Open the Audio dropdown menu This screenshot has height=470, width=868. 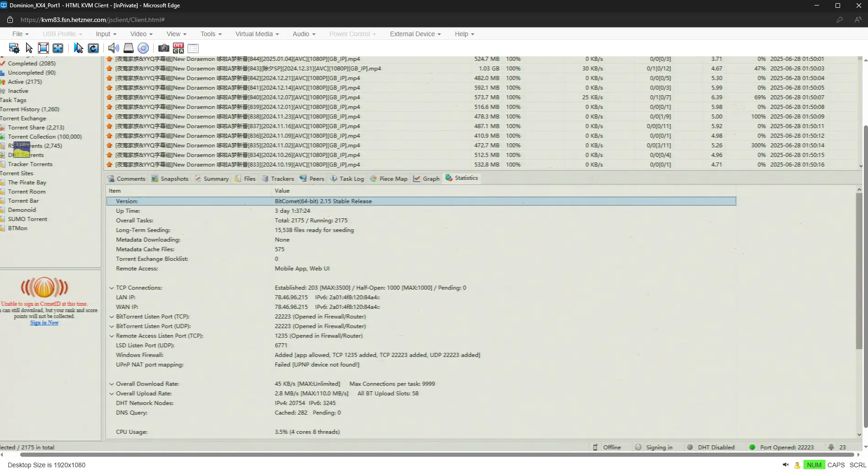tap(304, 34)
